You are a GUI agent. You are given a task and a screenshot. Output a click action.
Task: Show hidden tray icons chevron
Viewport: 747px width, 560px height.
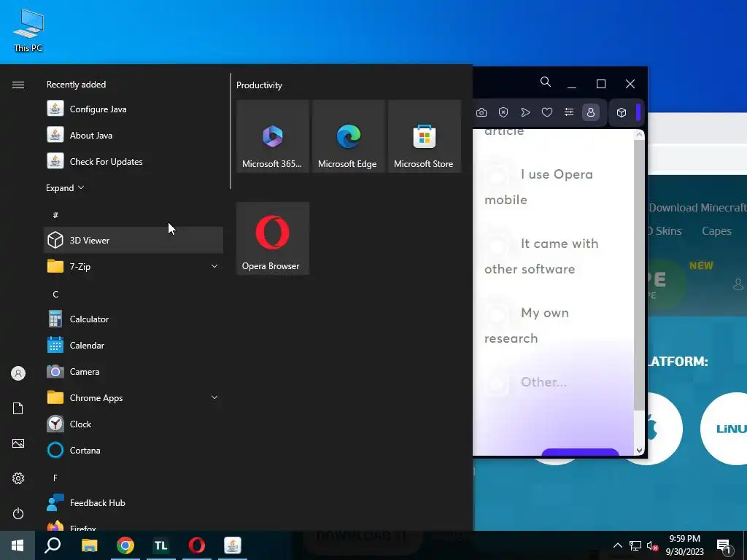click(617, 545)
